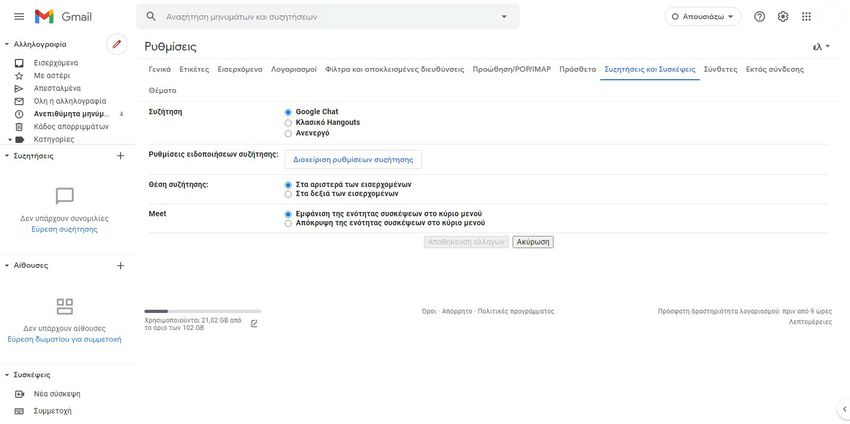Select the Google Chat radio option
The height and width of the screenshot is (424, 850).
pos(288,112)
